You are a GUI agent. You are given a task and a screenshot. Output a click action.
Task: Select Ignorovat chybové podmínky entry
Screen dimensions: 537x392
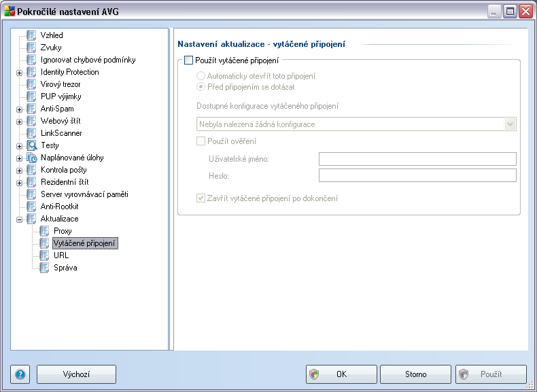point(88,60)
